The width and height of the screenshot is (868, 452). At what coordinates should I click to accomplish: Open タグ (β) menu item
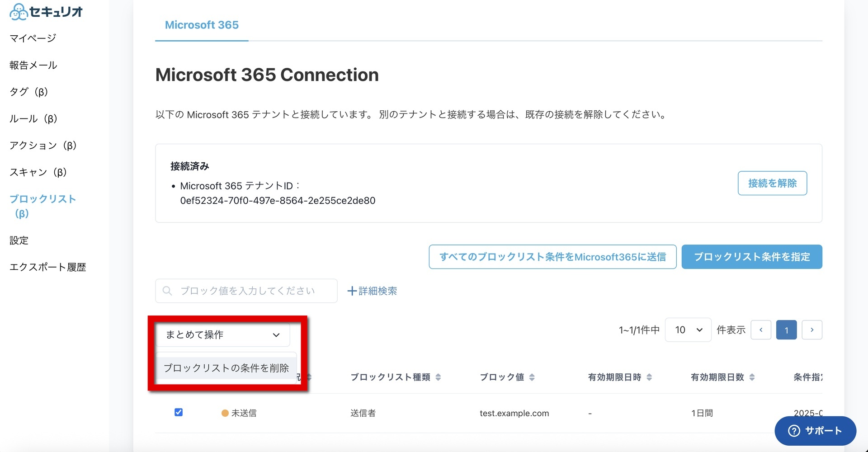point(29,92)
